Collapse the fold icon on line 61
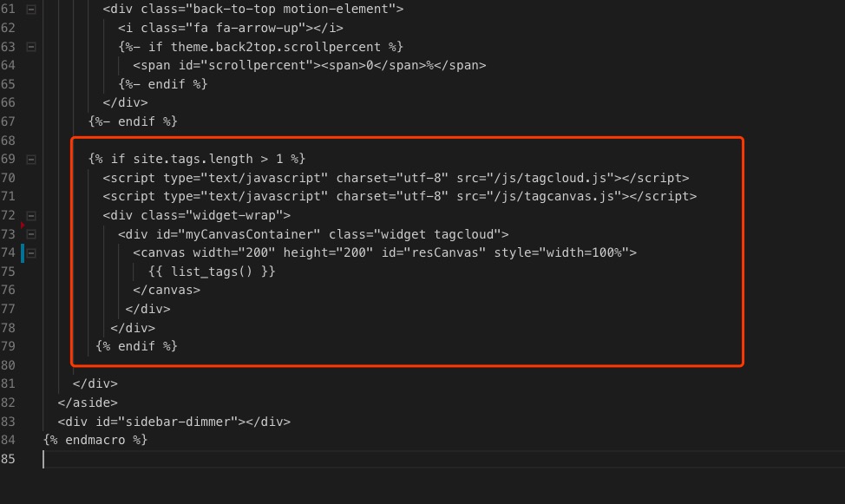Image resolution: width=845 pixels, height=504 pixels. (31, 10)
